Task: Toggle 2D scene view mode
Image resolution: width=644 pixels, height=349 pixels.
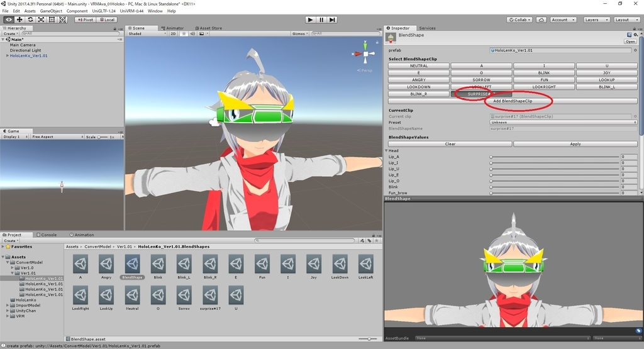Action: pyautogui.click(x=173, y=34)
